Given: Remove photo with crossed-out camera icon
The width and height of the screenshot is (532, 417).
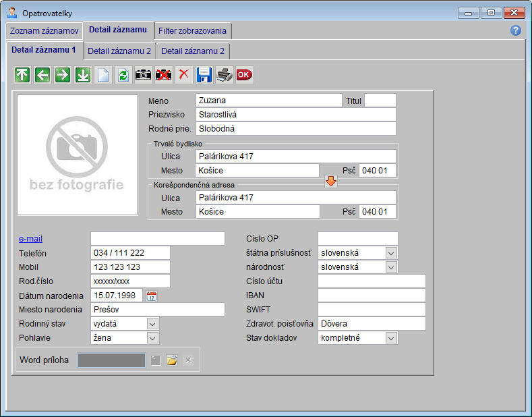Looking at the screenshot, I should (164, 75).
